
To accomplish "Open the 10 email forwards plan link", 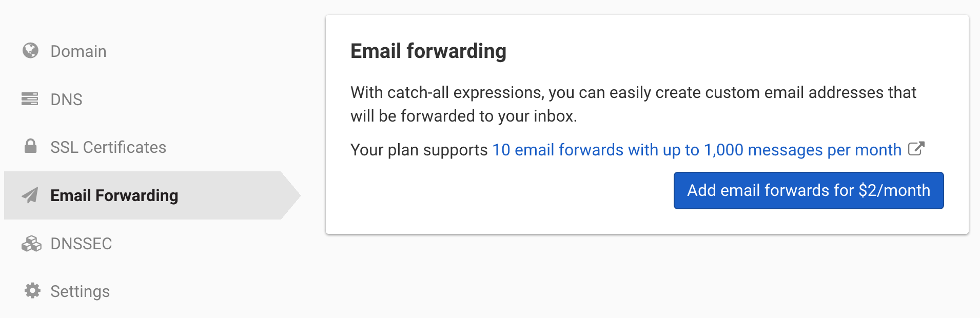I will tap(696, 150).
